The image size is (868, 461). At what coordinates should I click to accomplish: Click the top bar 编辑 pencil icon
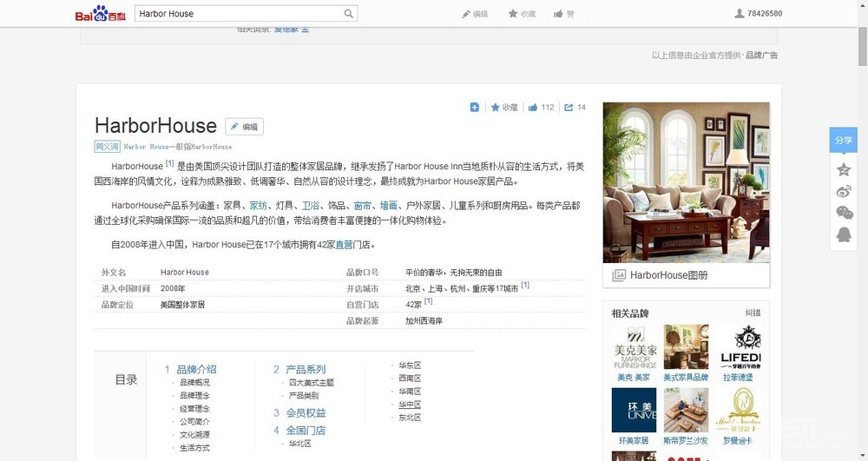coord(466,14)
